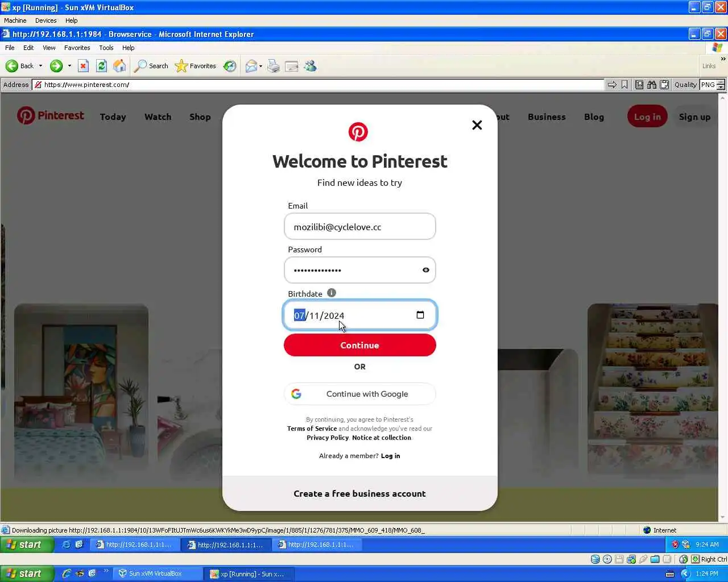Open the IE Help menu

[129, 48]
